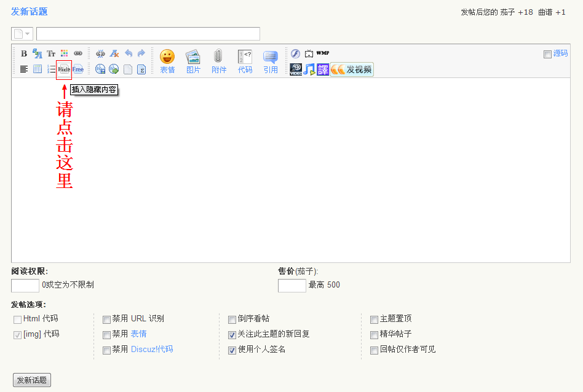Insert WMP media player content
The height and width of the screenshot is (392, 583).
click(x=323, y=53)
